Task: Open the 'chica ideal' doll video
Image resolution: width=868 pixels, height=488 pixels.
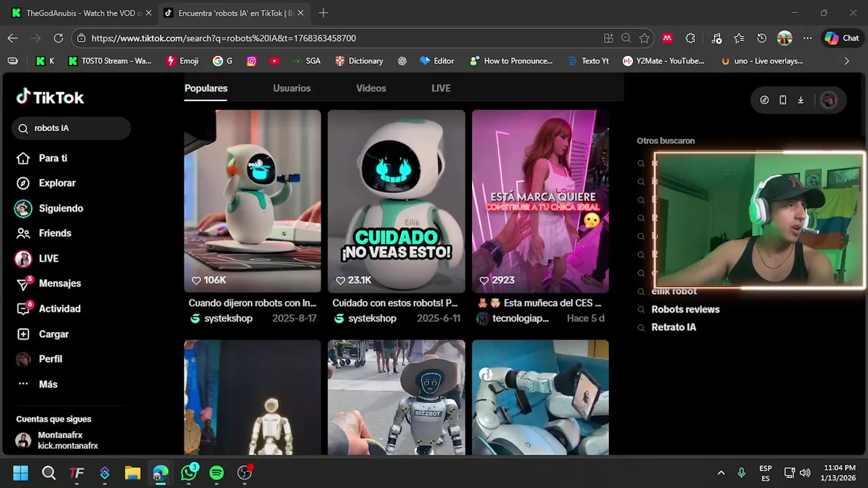Action: click(540, 201)
